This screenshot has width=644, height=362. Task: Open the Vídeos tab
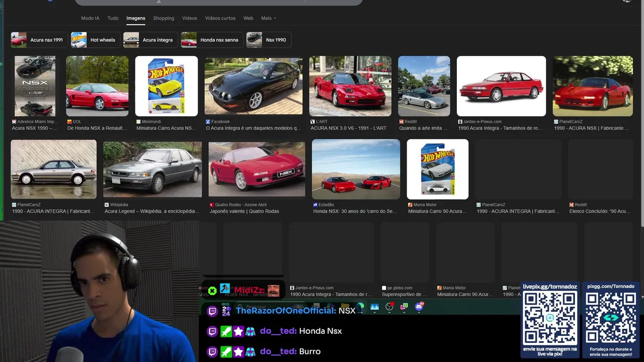[x=190, y=18]
